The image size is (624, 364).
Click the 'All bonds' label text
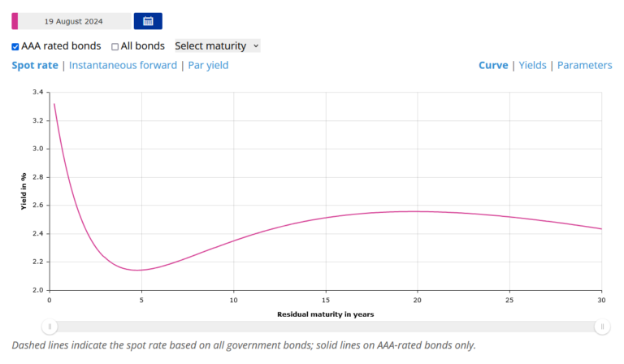(x=143, y=46)
